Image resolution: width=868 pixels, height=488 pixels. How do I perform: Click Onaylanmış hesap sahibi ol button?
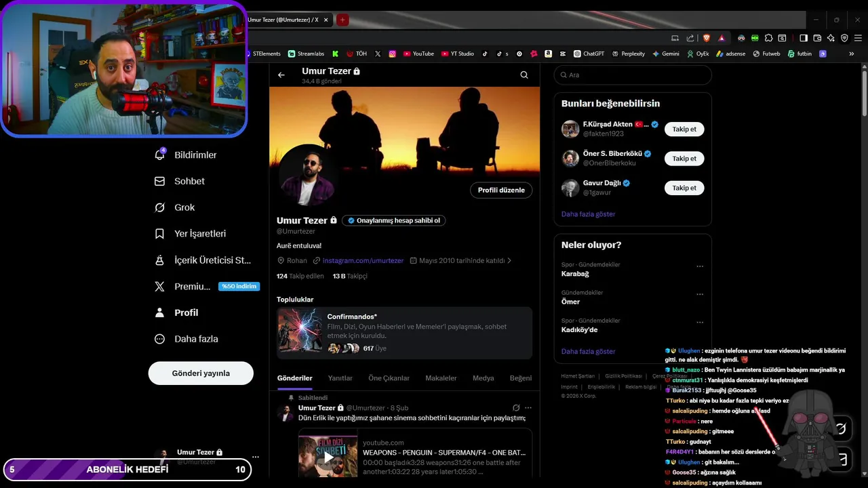coord(394,220)
